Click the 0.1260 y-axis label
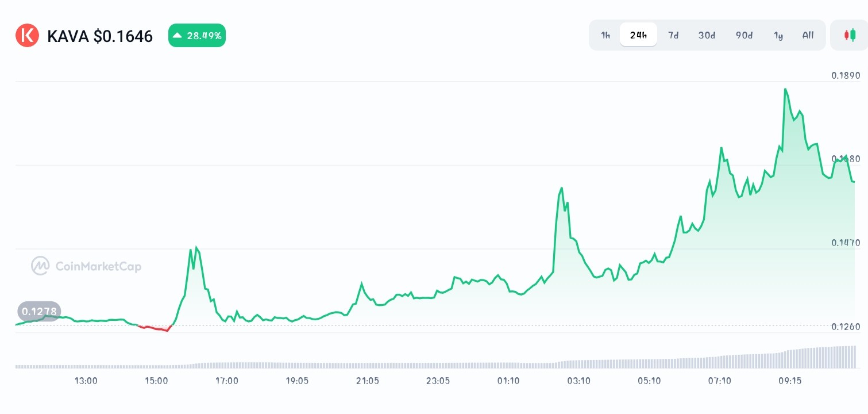 coord(846,327)
